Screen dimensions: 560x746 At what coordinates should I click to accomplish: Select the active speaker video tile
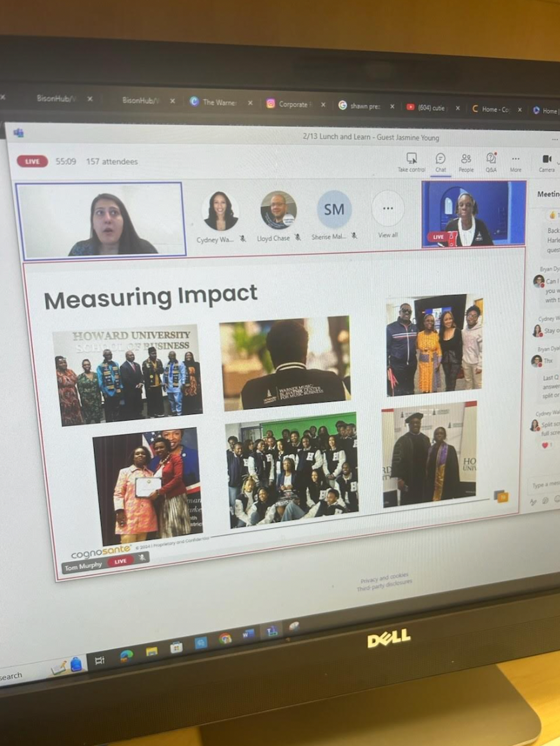pyautogui.click(x=101, y=220)
